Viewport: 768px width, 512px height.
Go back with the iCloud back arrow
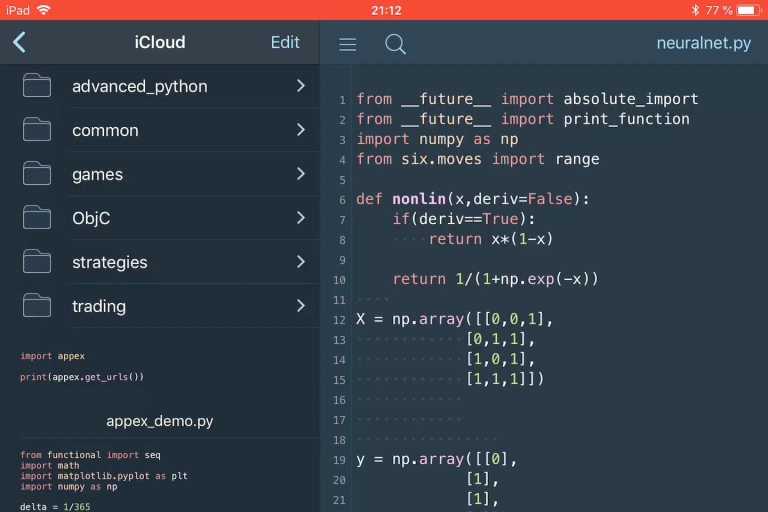(19, 43)
